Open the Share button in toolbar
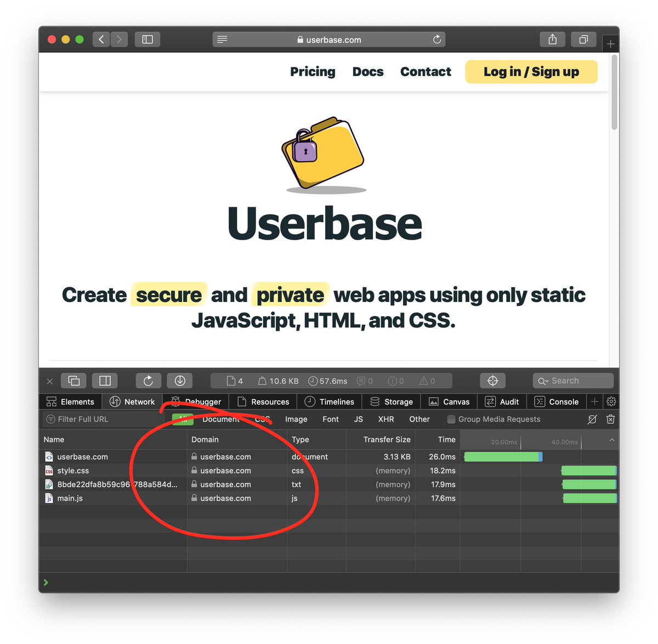 click(553, 39)
